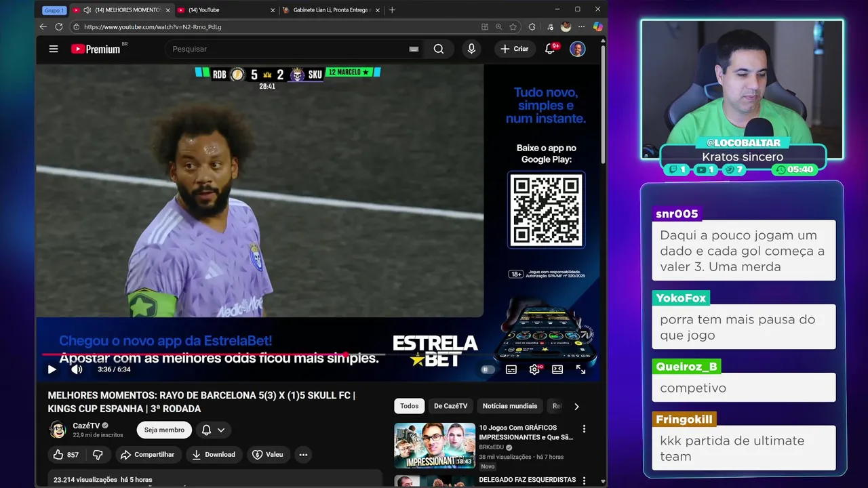This screenshot has height=488, width=868.
Task: Open browser zoom magnifier icon
Action: coord(499,26)
